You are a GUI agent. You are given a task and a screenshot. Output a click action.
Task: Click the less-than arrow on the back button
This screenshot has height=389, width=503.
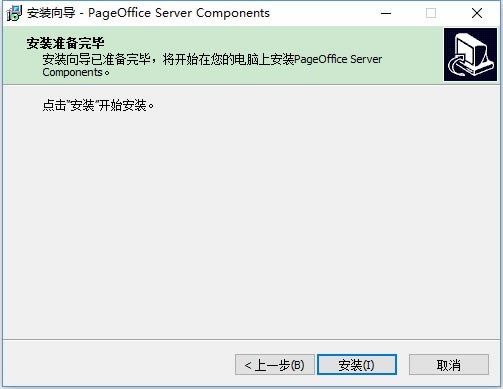248,365
